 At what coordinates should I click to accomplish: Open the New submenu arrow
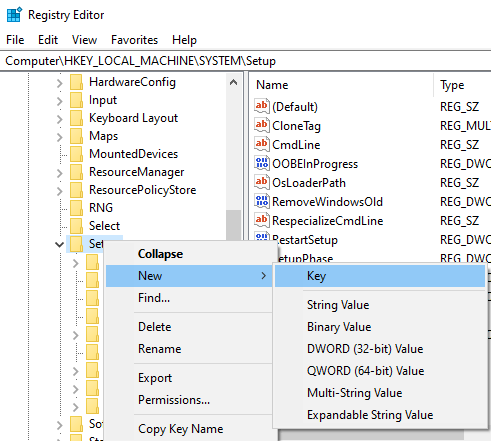pos(264,276)
